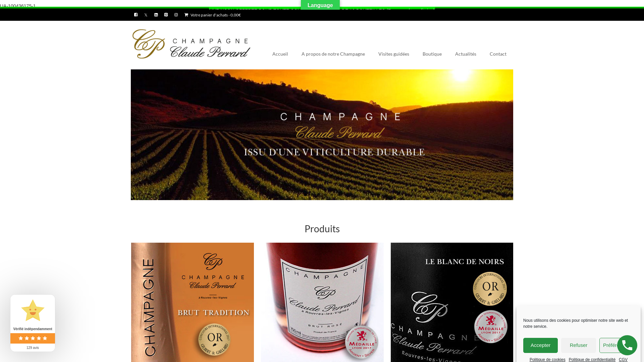644x362 pixels.
Task: Open the Politique de cookies link
Action: pyautogui.click(x=547, y=360)
